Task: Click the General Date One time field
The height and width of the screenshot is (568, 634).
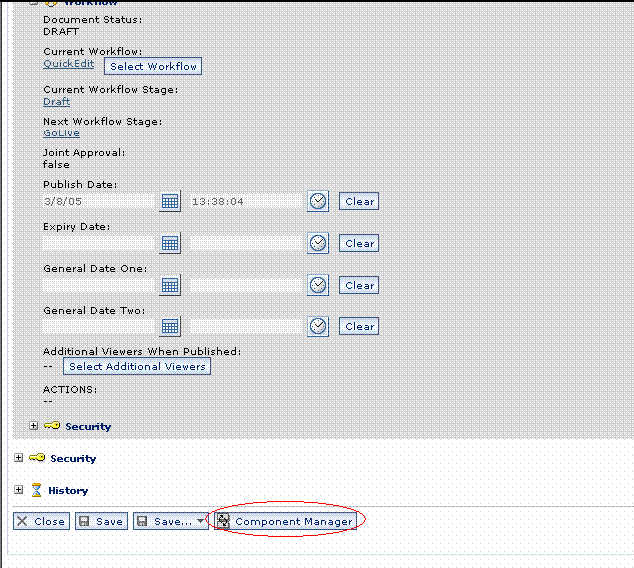Action: pos(248,285)
